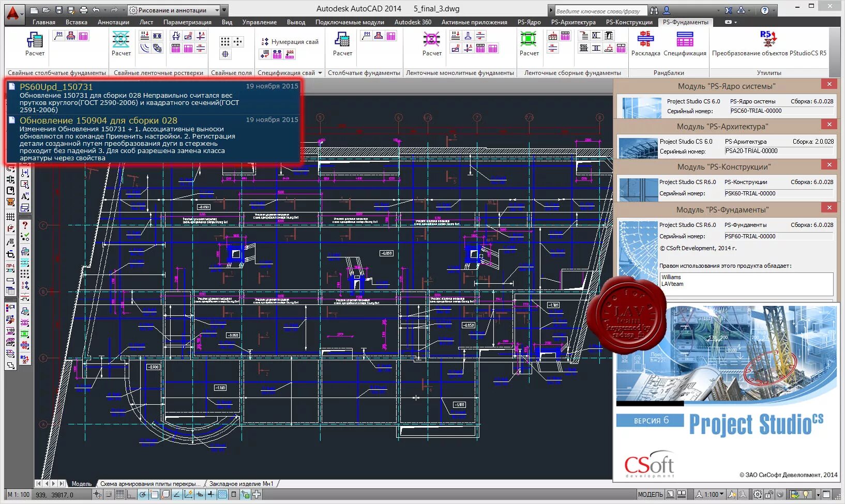
Task: Switch to the Аннотации ribbon tab
Action: pos(113,22)
